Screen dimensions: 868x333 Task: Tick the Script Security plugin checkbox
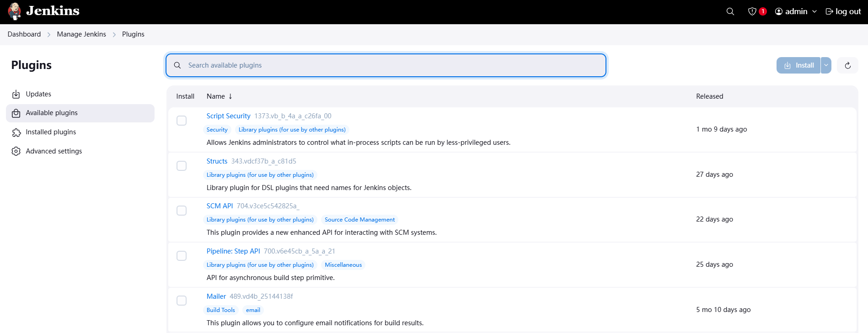(182, 121)
